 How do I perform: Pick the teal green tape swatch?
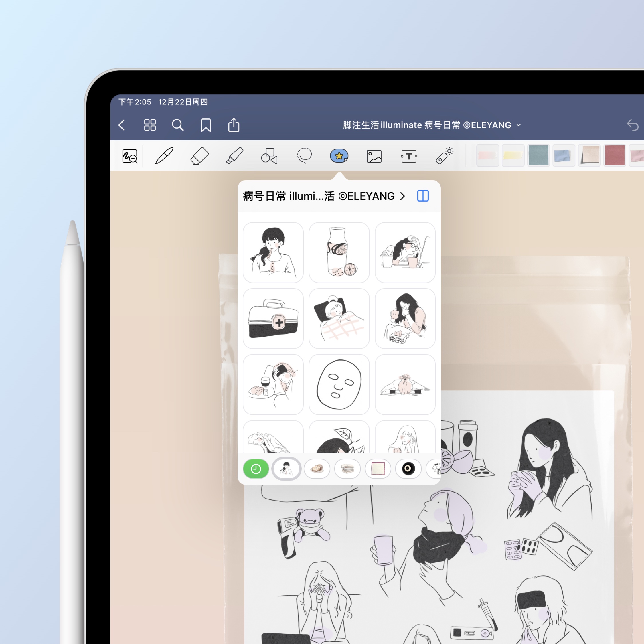538,155
